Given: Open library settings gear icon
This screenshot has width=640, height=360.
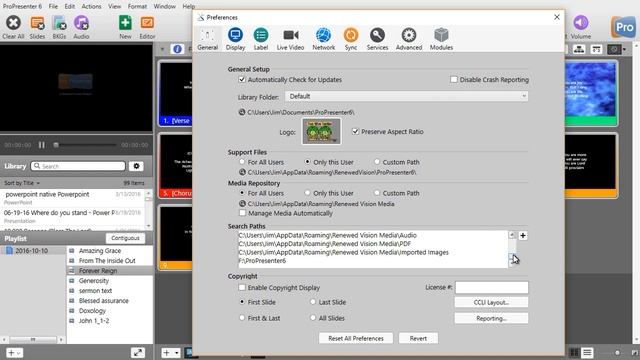Looking at the screenshot, I should tap(136, 166).
